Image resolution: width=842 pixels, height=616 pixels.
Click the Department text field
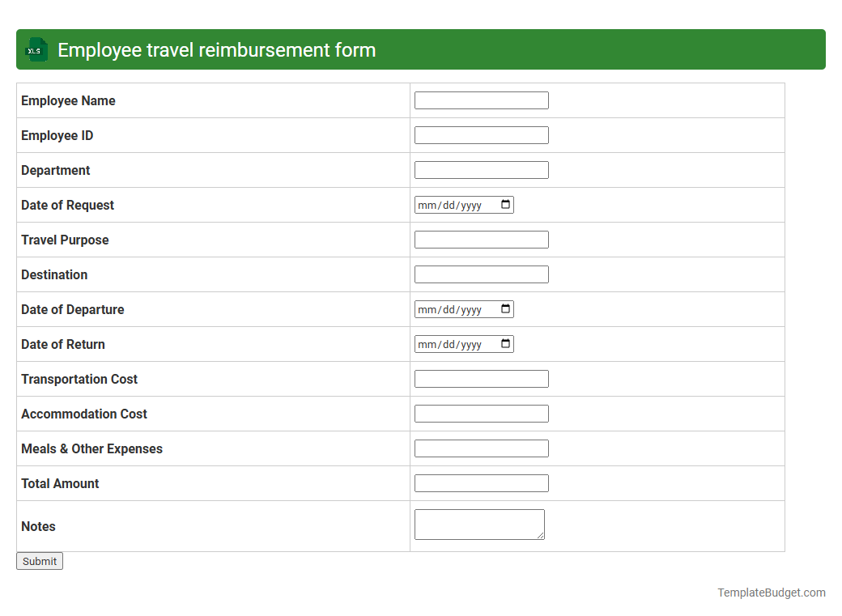481,169
